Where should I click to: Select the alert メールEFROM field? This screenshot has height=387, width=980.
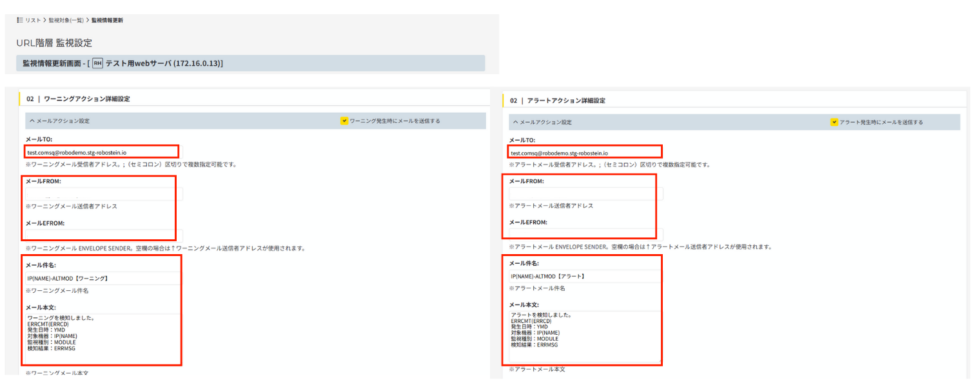tap(584, 235)
